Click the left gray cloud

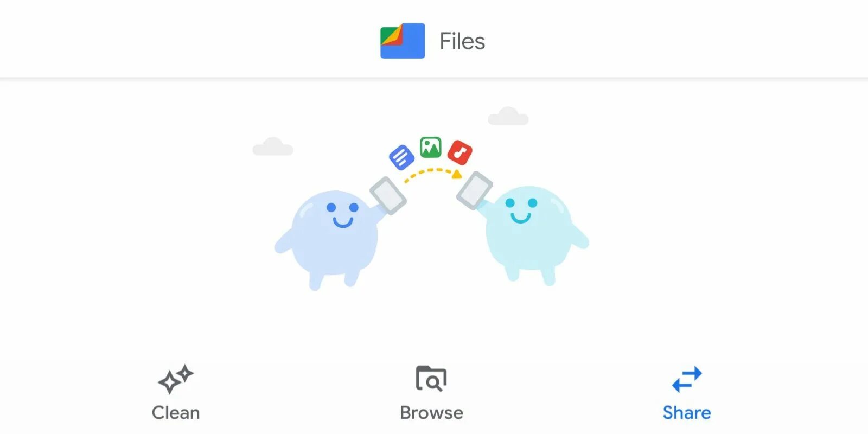click(x=273, y=146)
